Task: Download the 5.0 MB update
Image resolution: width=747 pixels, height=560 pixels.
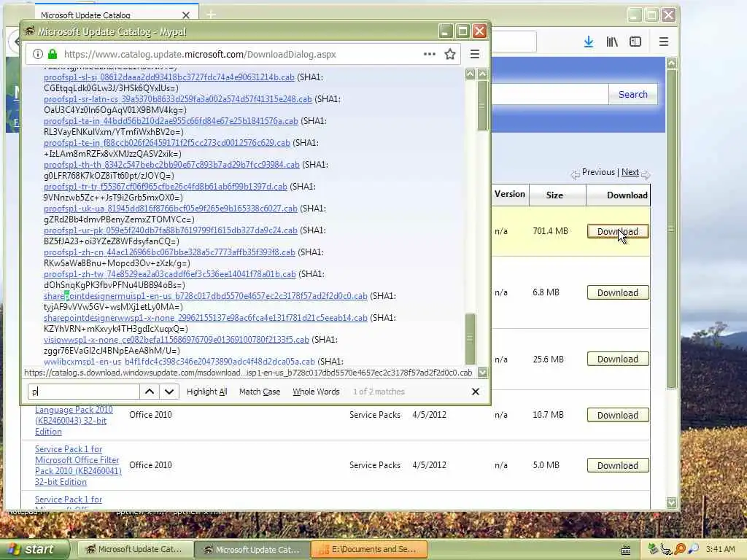Action: click(x=617, y=466)
